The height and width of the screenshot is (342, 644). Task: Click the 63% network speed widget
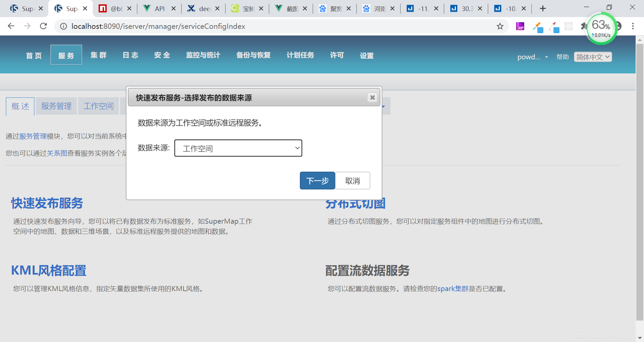[x=601, y=28]
